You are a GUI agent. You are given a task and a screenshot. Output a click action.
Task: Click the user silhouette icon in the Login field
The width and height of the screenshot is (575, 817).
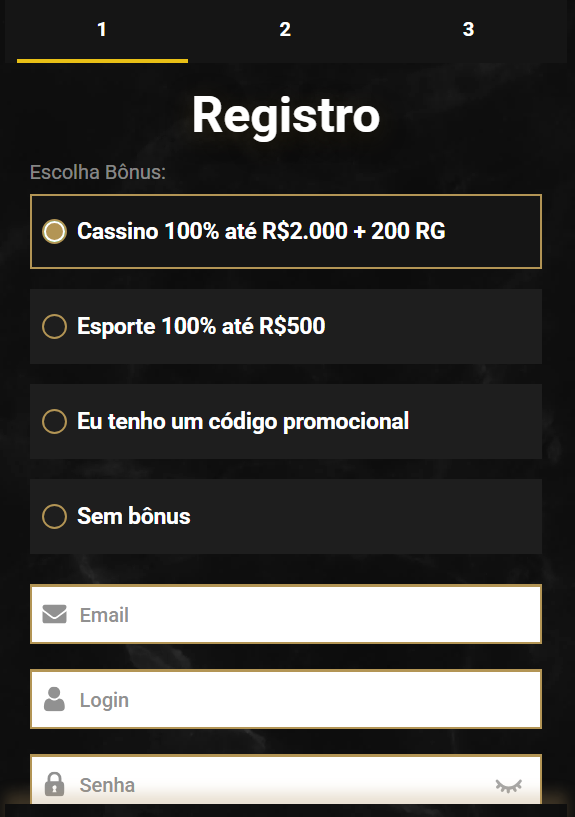[x=54, y=699]
